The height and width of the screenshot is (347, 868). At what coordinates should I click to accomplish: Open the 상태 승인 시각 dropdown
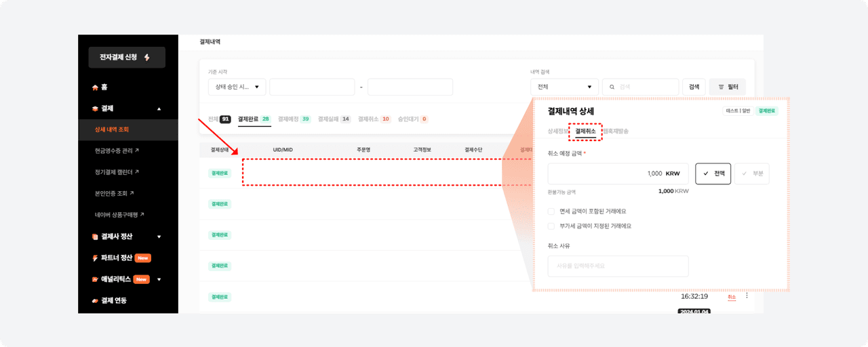point(237,87)
